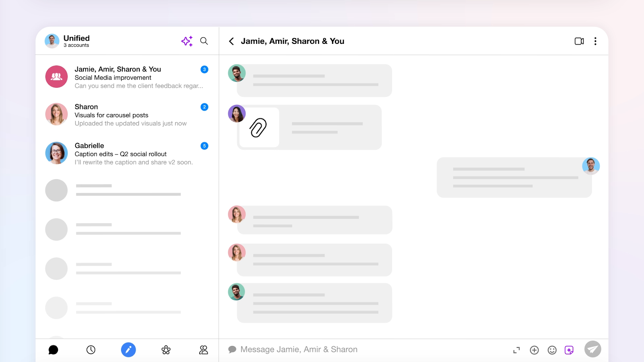Image resolution: width=644 pixels, height=362 pixels.
Task: Open the AI sticker icon in composer
Action: pyautogui.click(x=569, y=350)
